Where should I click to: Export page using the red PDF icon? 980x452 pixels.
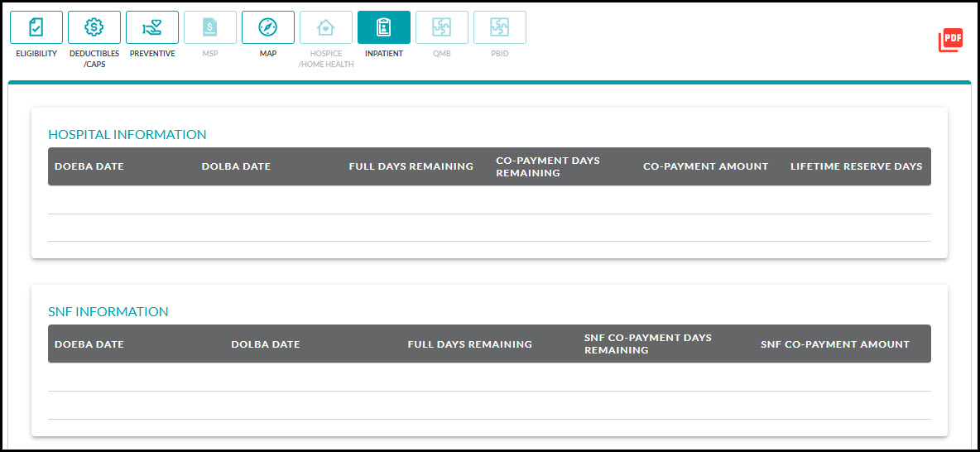950,40
